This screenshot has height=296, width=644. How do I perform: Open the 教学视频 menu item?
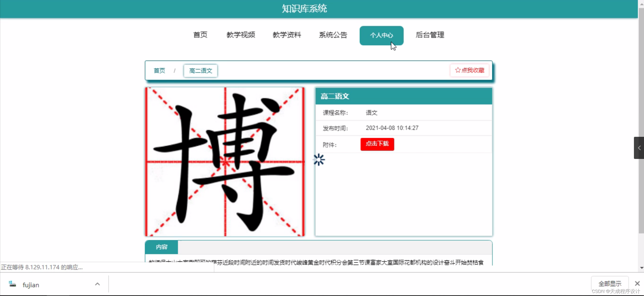(241, 35)
